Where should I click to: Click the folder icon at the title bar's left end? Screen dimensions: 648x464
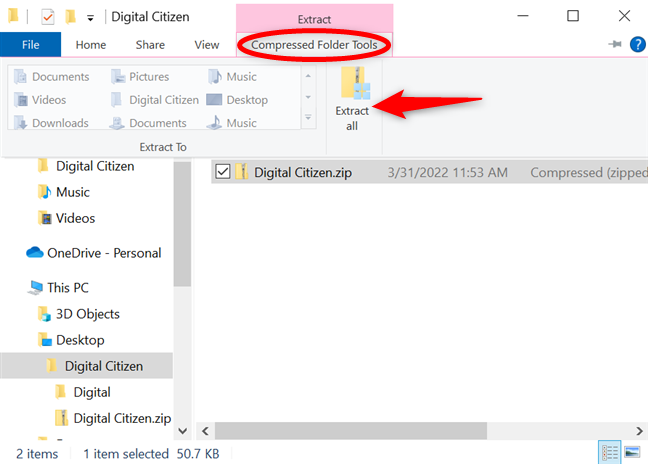(x=13, y=15)
